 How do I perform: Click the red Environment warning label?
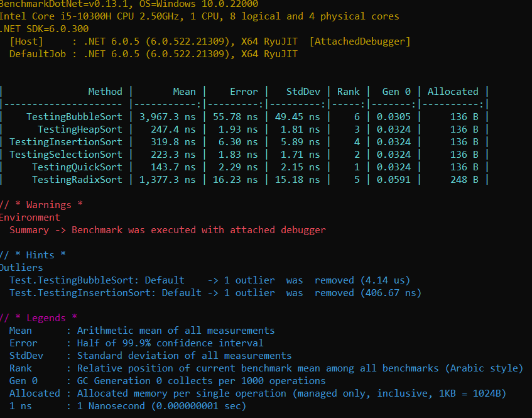[30, 217]
